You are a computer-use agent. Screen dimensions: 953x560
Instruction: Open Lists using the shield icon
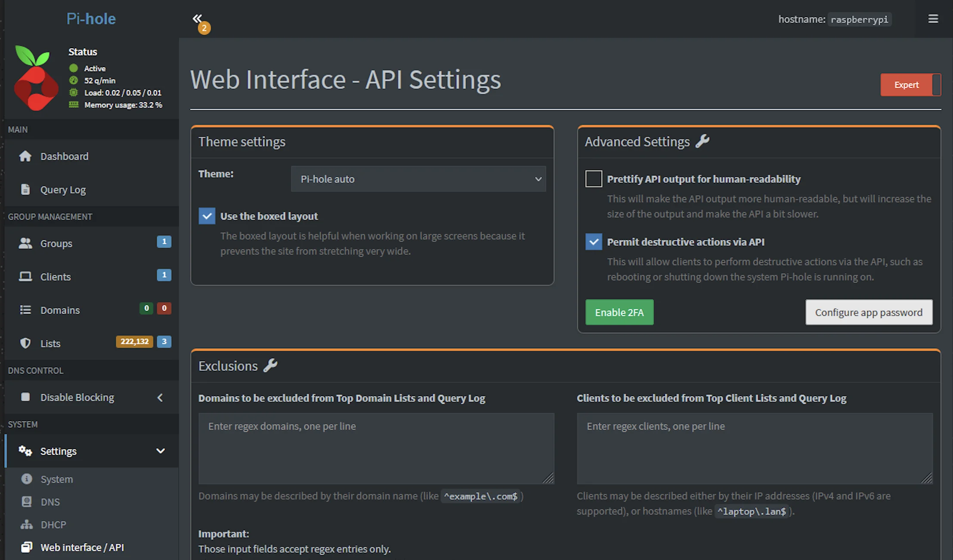point(26,343)
